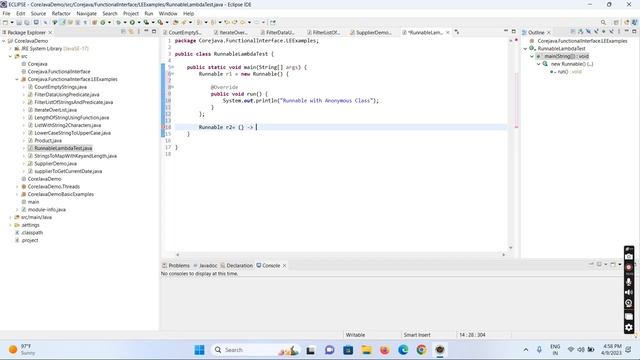Maximize the Package Explorer panel
This screenshot has width=640, height=360.
[x=154, y=31]
